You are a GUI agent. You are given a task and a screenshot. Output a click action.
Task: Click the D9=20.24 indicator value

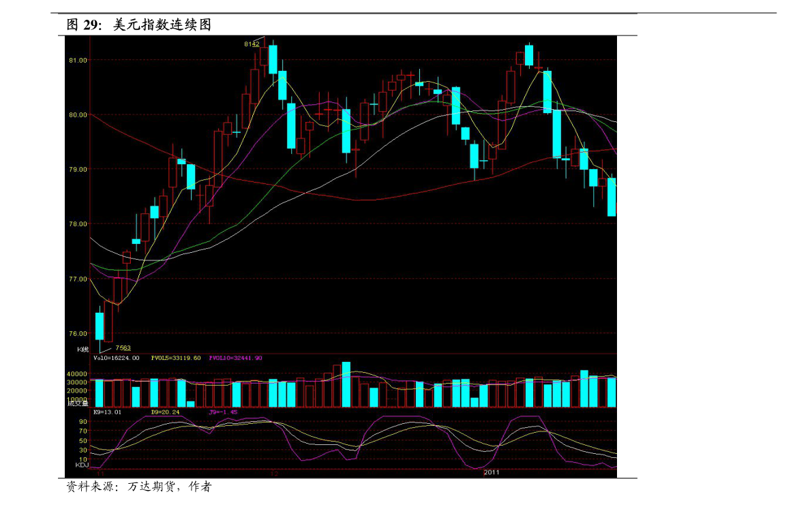point(166,412)
